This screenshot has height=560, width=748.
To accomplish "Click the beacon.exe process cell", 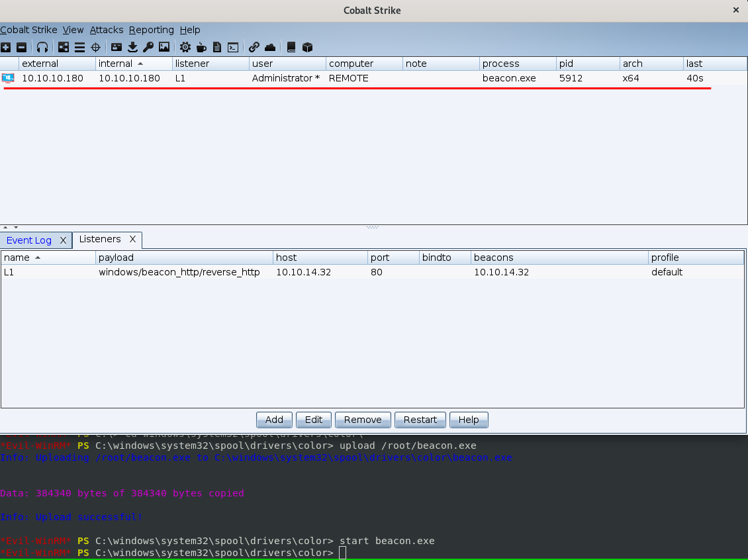I will (x=518, y=78).
